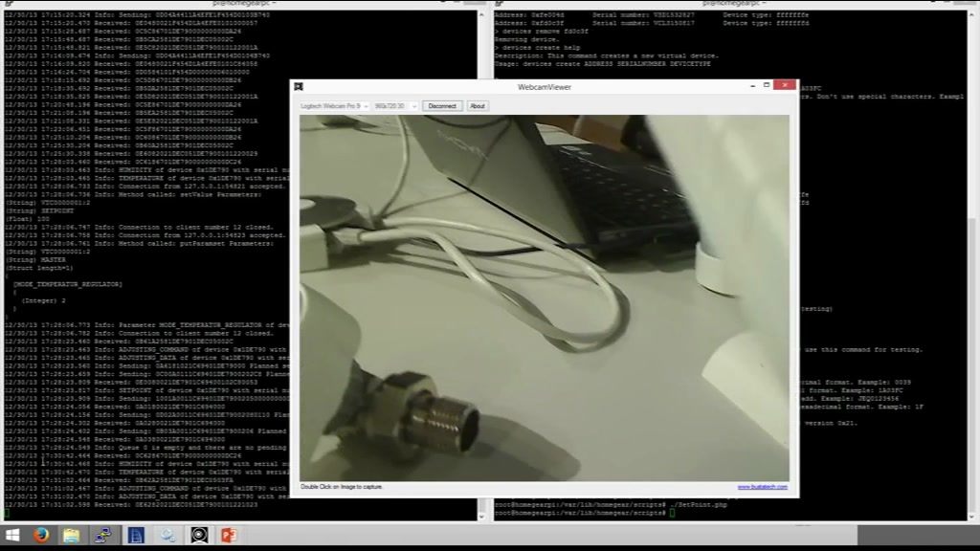Screen dimensions: 980x551
Task: Click the webcam live image preview
Action: 545,298
